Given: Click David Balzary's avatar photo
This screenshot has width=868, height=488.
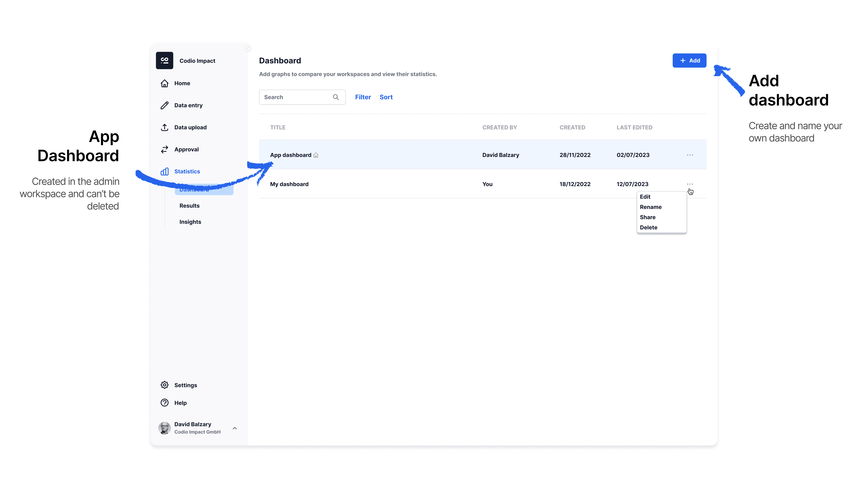Looking at the screenshot, I should 164,428.
